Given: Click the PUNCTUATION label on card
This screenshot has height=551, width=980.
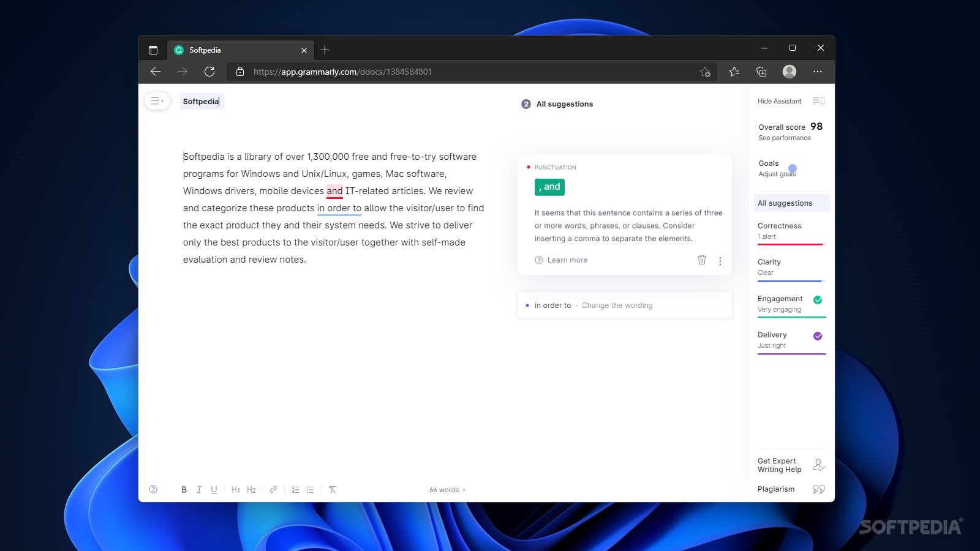Looking at the screenshot, I should pyautogui.click(x=555, y=167).
